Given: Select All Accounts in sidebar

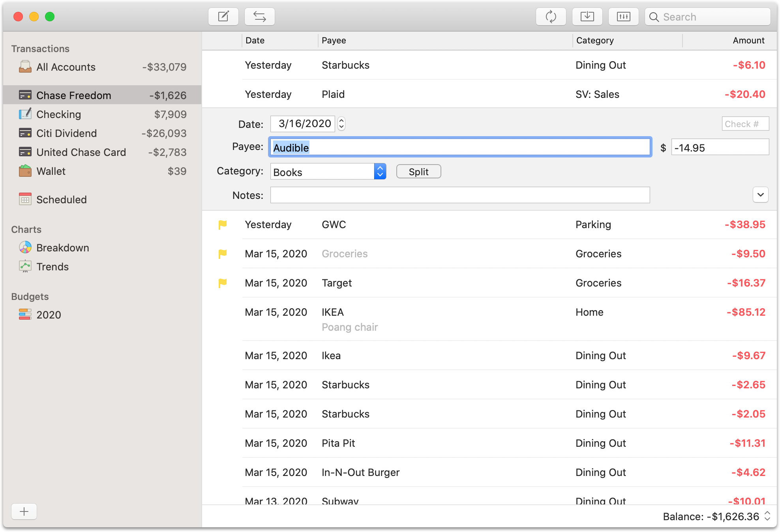Looking at the screenshot, I should coord(102,67).
